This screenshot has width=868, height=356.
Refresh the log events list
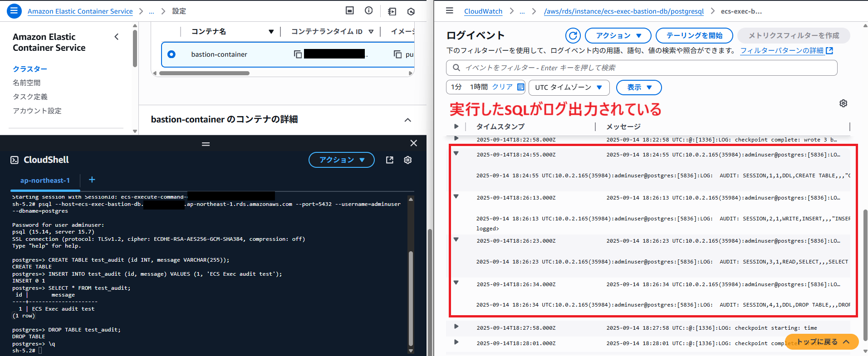point(573,35)
